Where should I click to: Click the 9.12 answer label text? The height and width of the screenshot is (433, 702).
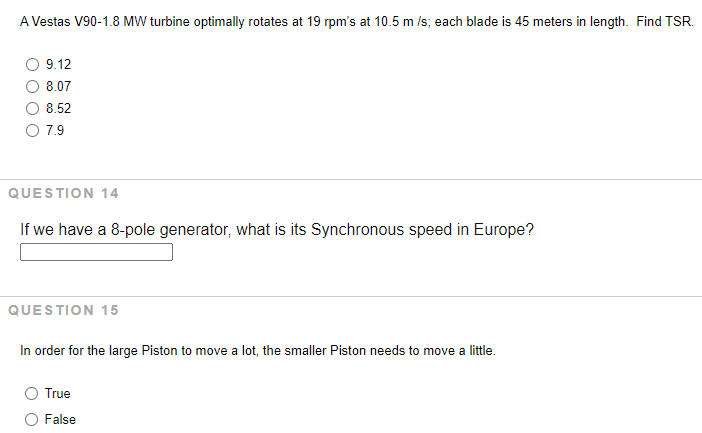(58, 64)
